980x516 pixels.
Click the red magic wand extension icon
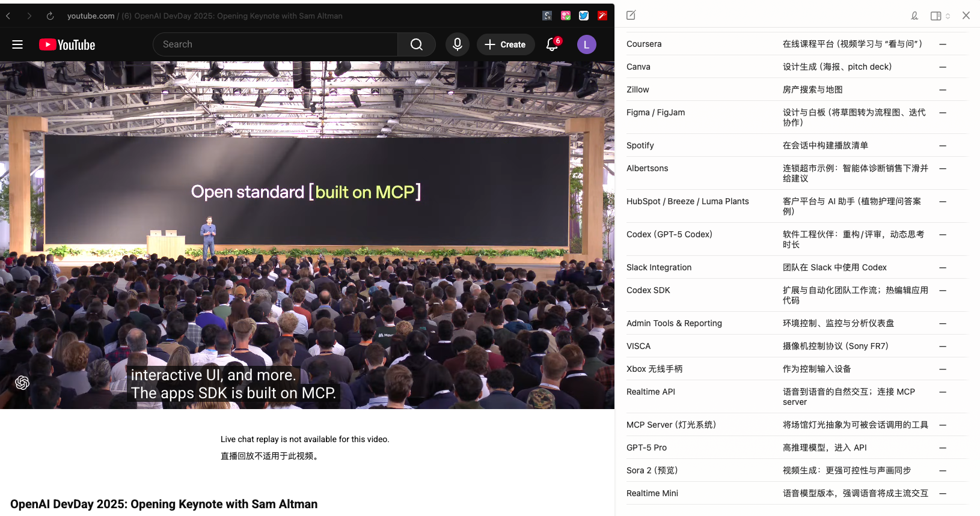(x=602, y=16)
